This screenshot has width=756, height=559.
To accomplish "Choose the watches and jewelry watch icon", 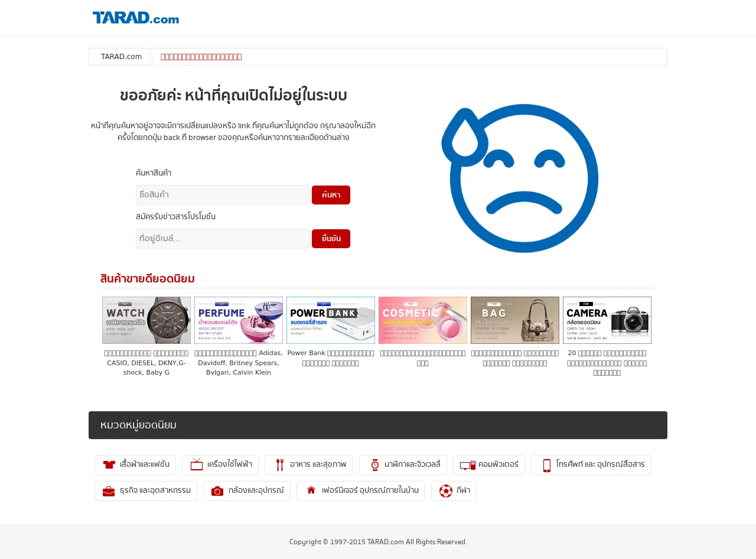I will click(374, 465).
